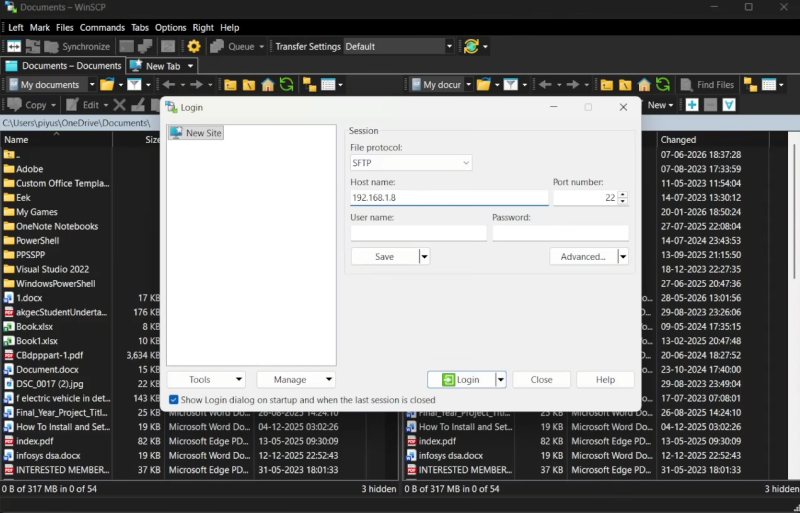Go to root directory in left panel
The image size is (800, 513).
(x=249, y=85)
